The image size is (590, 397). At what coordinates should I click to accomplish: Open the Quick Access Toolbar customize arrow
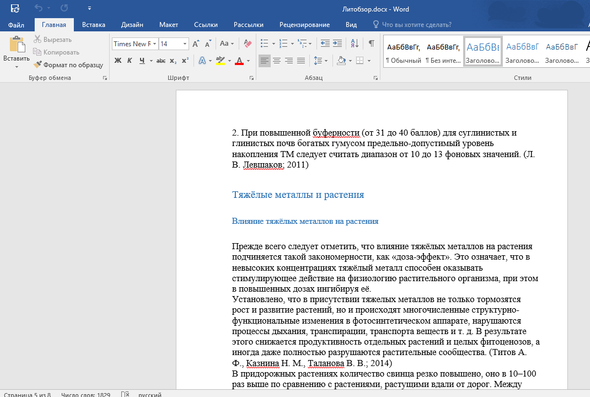(x=89, y=8)
